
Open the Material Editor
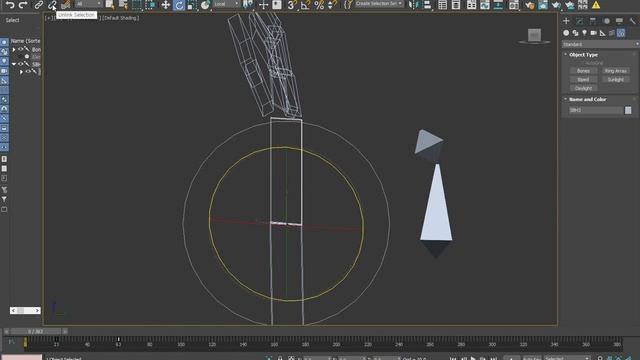pos(514,5)
